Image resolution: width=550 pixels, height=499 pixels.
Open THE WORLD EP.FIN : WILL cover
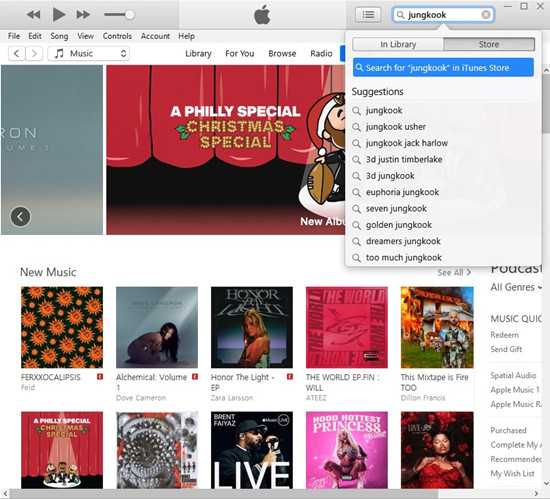[347, 327]
